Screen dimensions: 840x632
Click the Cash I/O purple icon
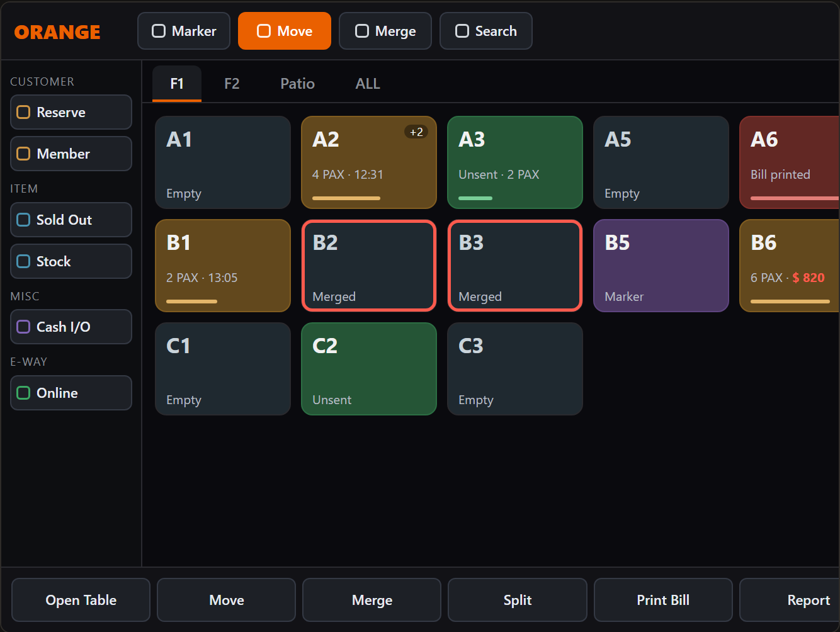(23, 327)
